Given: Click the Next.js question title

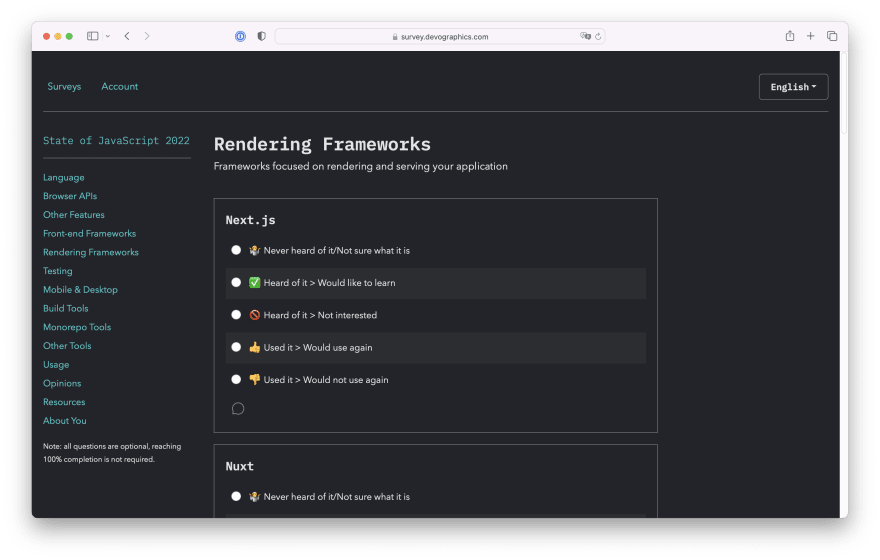Looking at the screenshot, I should pos(250,220).
